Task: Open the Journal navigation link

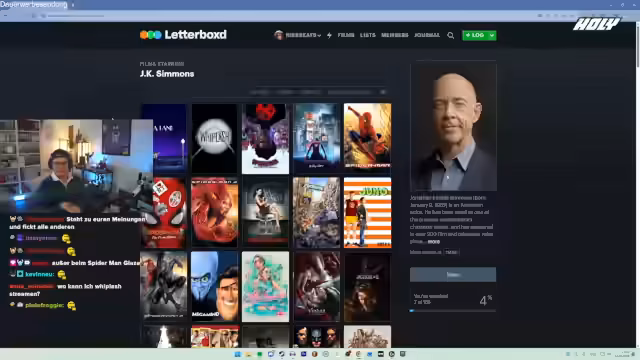Action: (x=427, y=36)
